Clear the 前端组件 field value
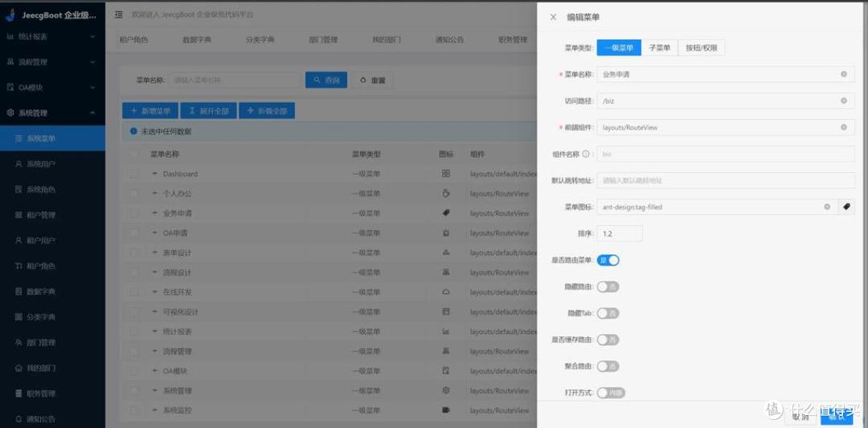Viewport: 868px width, 428px height. [844, 127]
